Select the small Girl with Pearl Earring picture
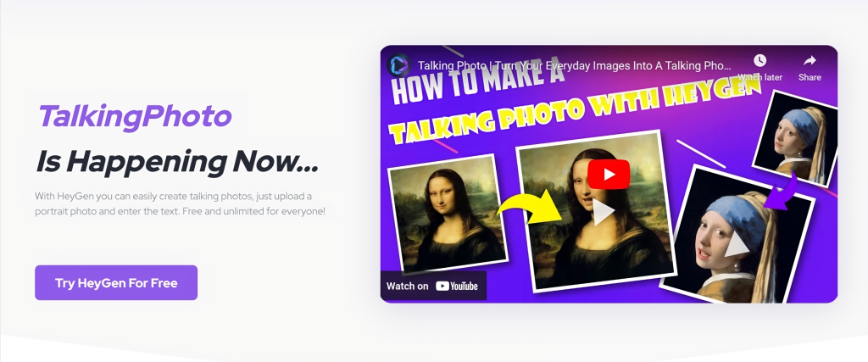 795,137
